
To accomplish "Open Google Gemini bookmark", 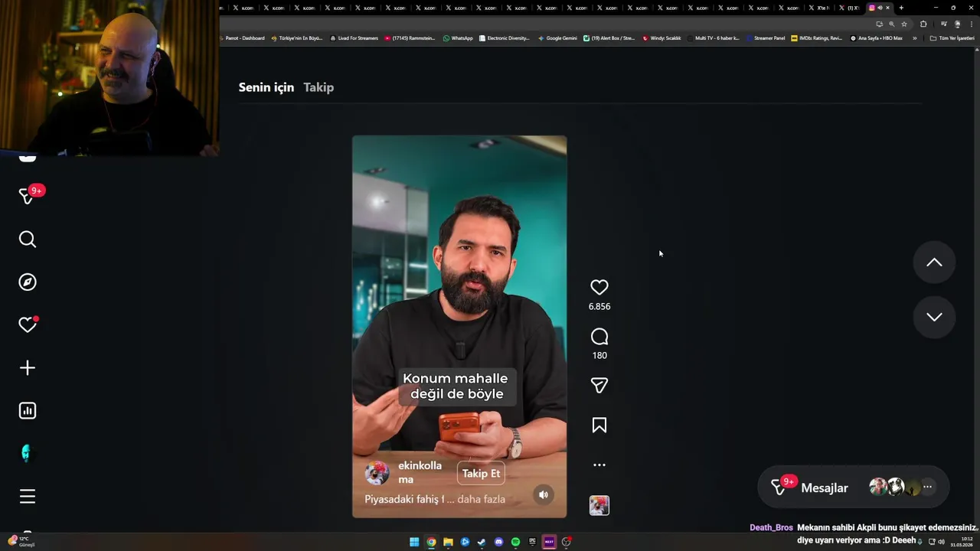I will (x=557, y=38).
